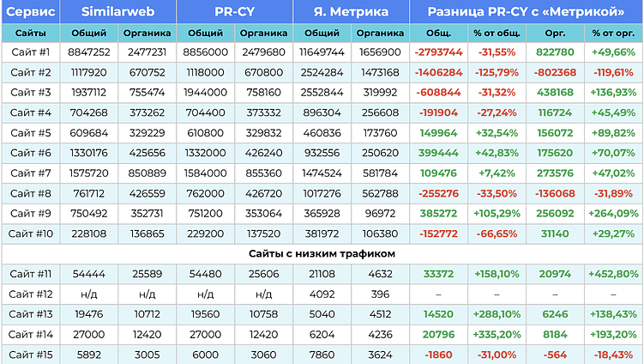Select the 'Сайт #2' row label

tap(31, 72)
